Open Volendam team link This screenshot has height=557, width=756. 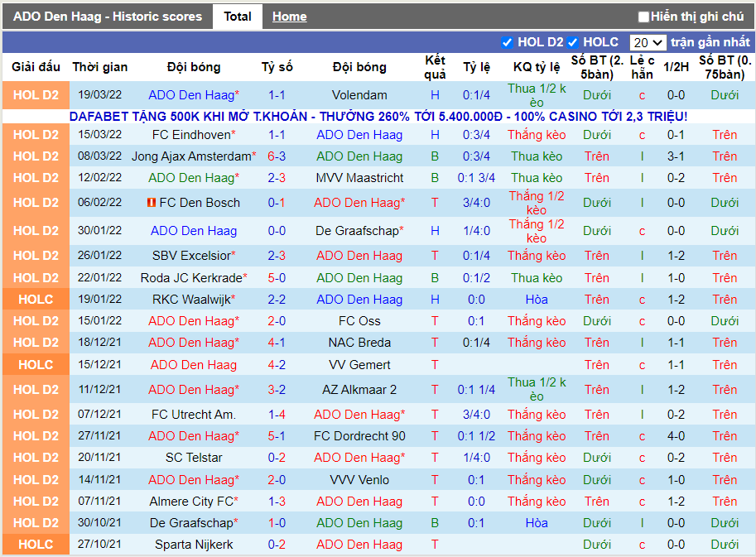(x=359, y=95)
